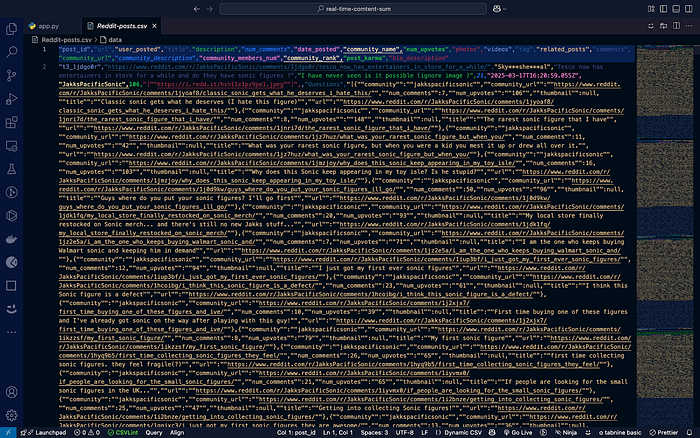Screen dimensions: 700x438
Task: Select the Reddit-posts.csv tab
Action: tap(121, 26)
